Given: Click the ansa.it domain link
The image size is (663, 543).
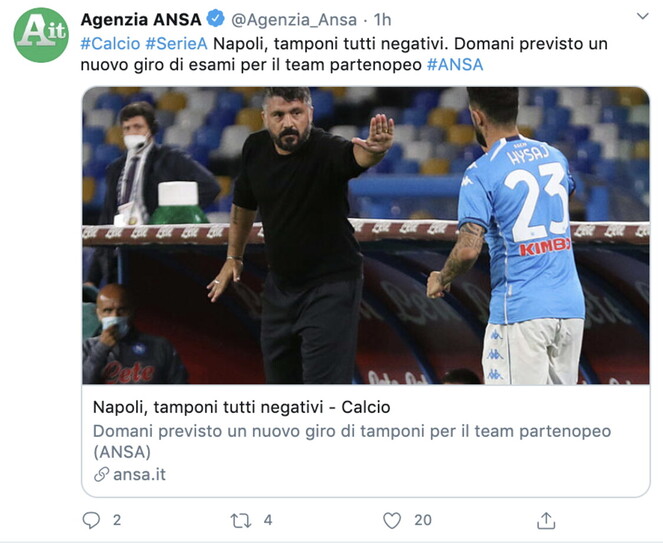Looking at the screenshot, I should [139, 474].
